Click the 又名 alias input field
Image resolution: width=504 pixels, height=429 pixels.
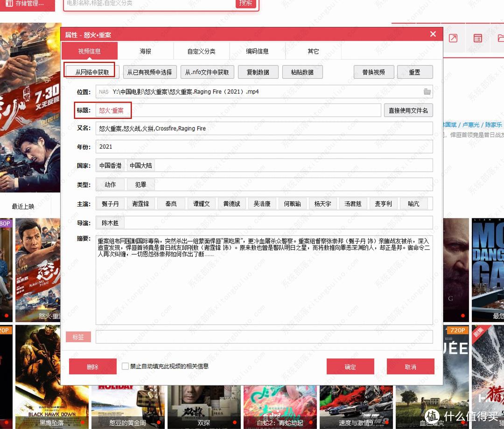(x=264, y=128)
